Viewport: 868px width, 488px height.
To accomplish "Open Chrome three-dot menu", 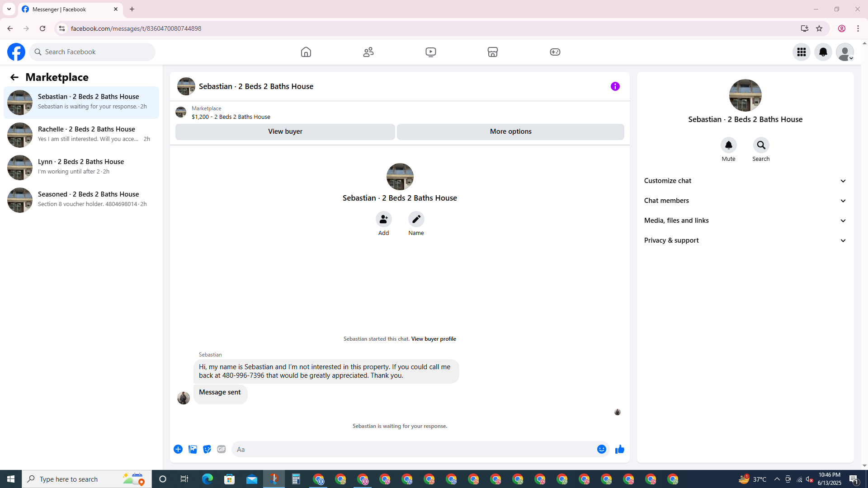I will click(858, 28).
